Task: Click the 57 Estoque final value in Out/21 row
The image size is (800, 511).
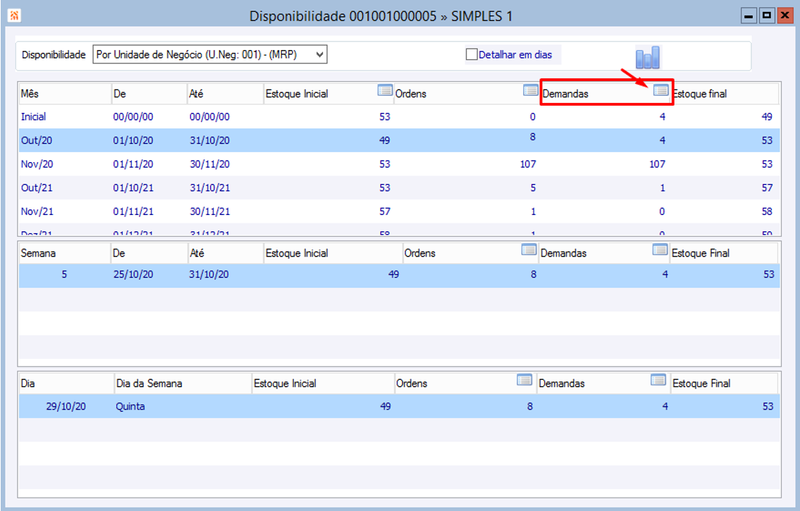Action: pos(767,188)
